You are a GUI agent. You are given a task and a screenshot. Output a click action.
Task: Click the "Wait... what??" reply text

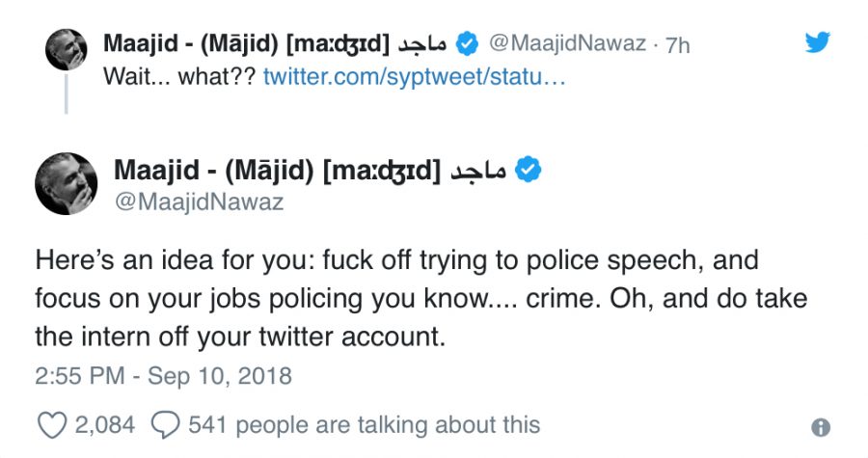[178, 76]
